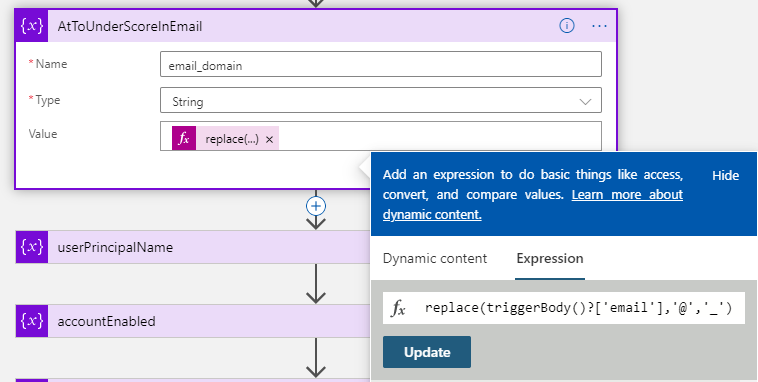The height and width of the screenshot is (382, 758).
Task: Expand the accountEnabled action card
Action: 193,321
